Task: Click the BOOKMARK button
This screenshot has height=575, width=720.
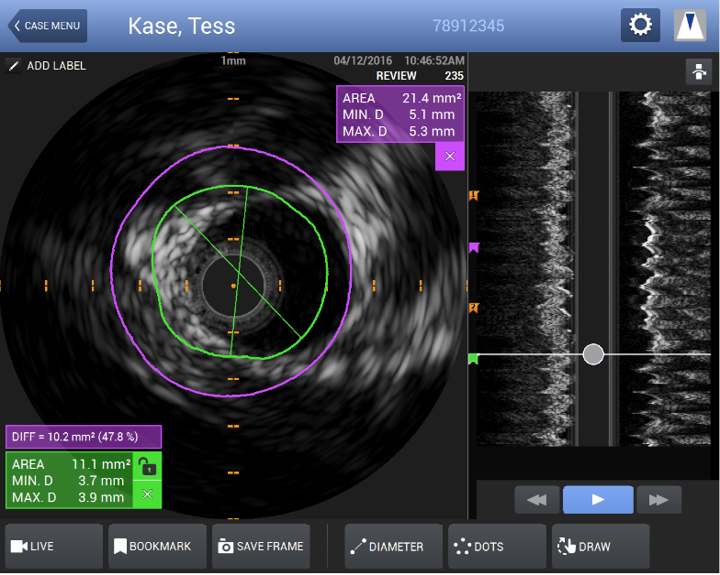Action: [158, 546]
